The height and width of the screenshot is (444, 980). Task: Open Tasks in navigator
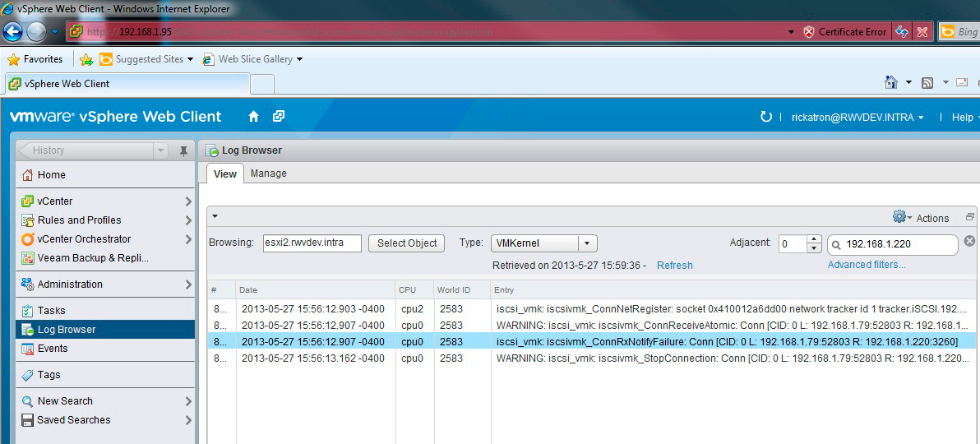[105, 310]
